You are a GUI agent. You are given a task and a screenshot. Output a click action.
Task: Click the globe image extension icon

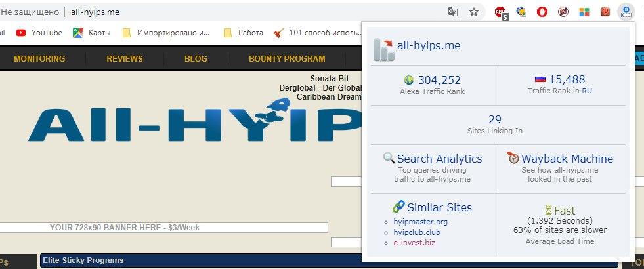(x=522, y=12)
